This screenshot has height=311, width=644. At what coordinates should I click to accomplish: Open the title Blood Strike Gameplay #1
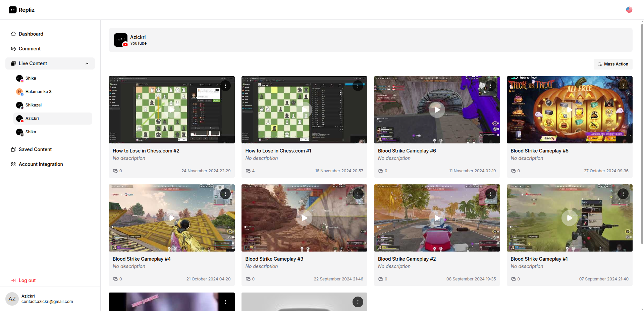[x=539, y=259]
